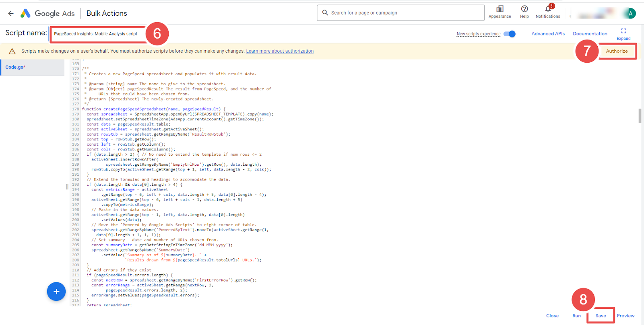Open Learn more about authorization link
The image size is (644, 325).
click(280, 51)
